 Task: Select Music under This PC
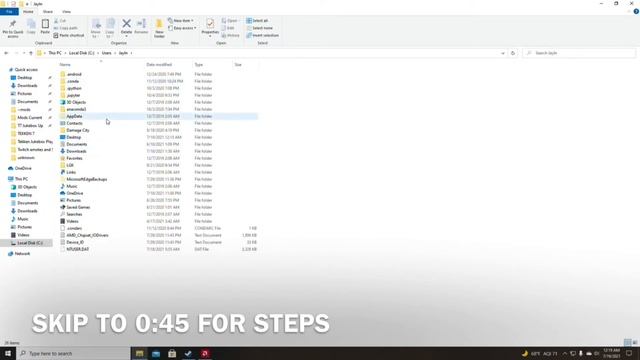pyautogui.click(x=23, y=219)
